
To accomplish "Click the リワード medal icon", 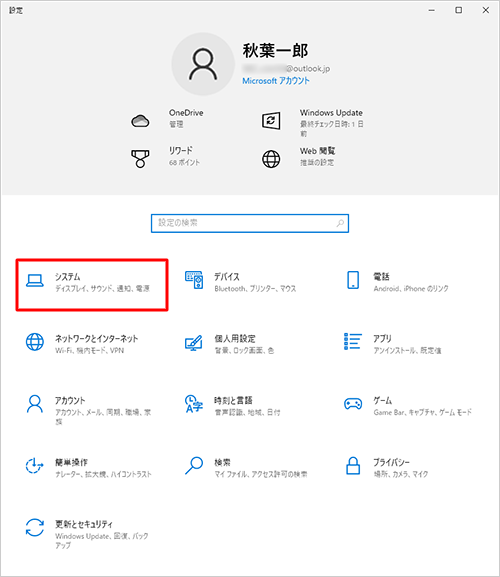I will point(140,159).
